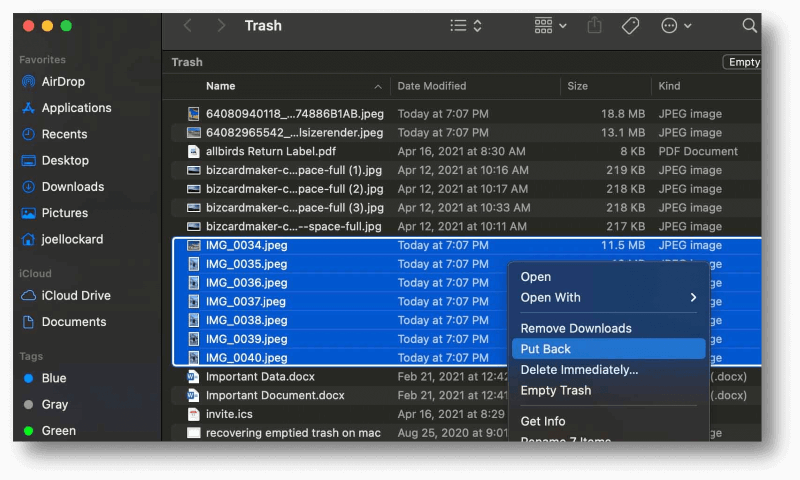Click PDF icon of allbirds Return Label
Screen dimensions: 800x480
(x=193, y=151)
